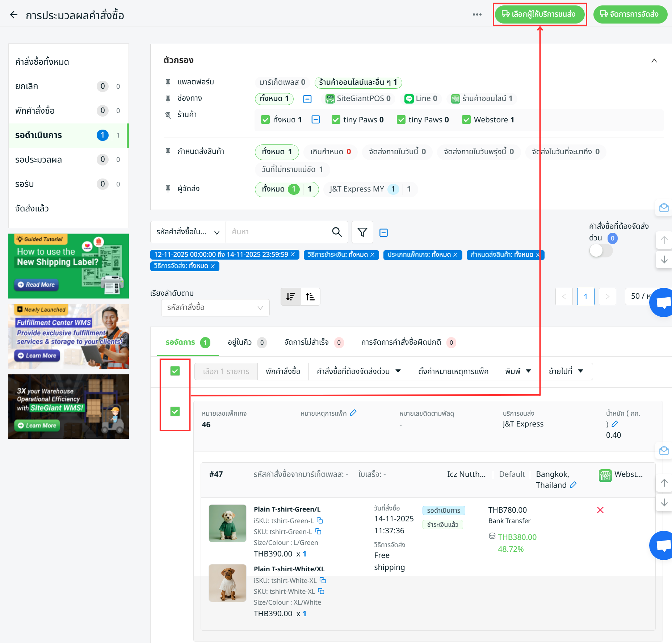Click the magnifying glass search icon

click(x=337, y=232)
